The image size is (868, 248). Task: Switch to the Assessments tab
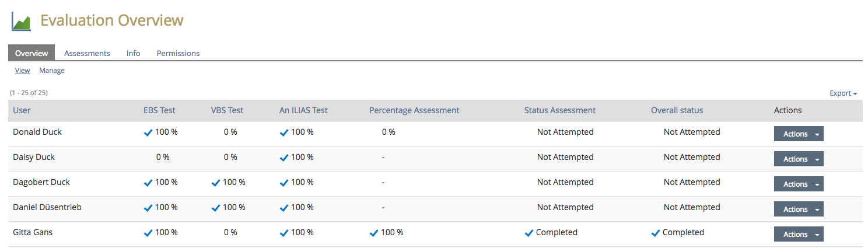coord(87,53)
